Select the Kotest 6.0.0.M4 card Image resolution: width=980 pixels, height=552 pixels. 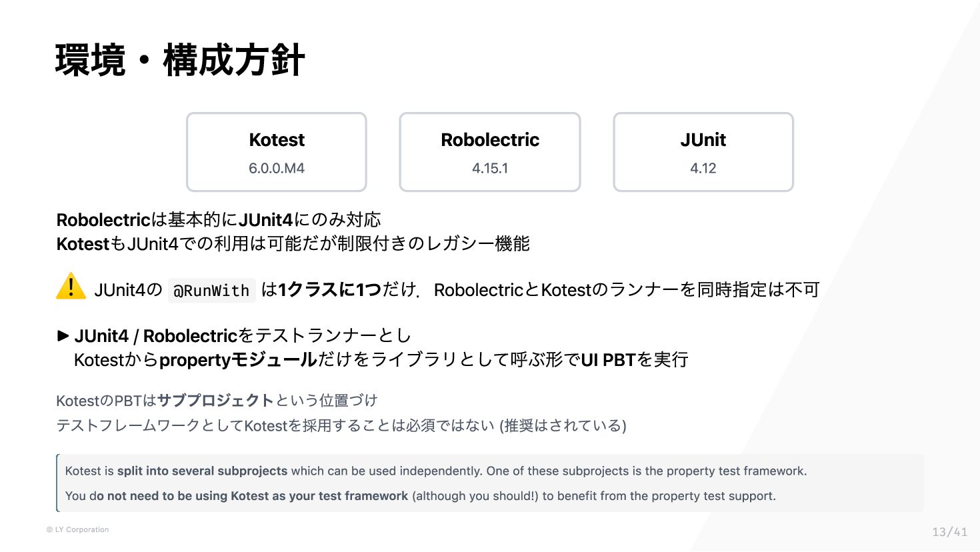click(x=277, y=152)
